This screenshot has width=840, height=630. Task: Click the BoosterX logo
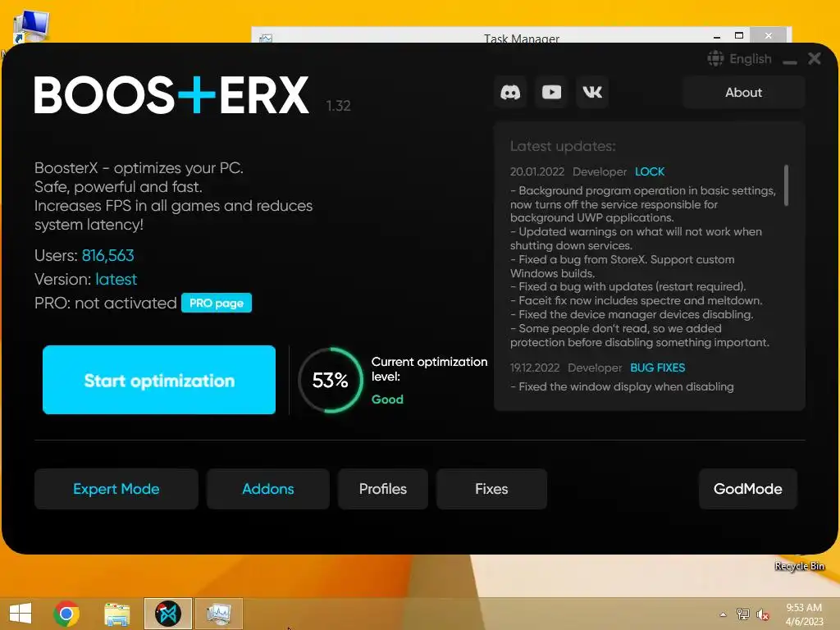tap(171, 95)
